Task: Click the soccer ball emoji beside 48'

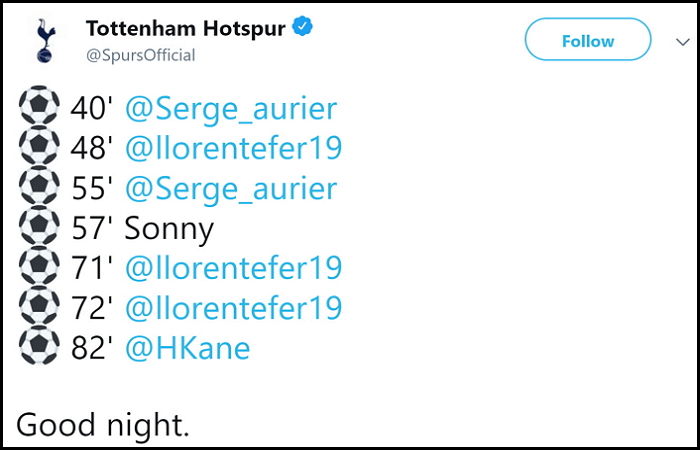Action: click(x=39, y=145)
